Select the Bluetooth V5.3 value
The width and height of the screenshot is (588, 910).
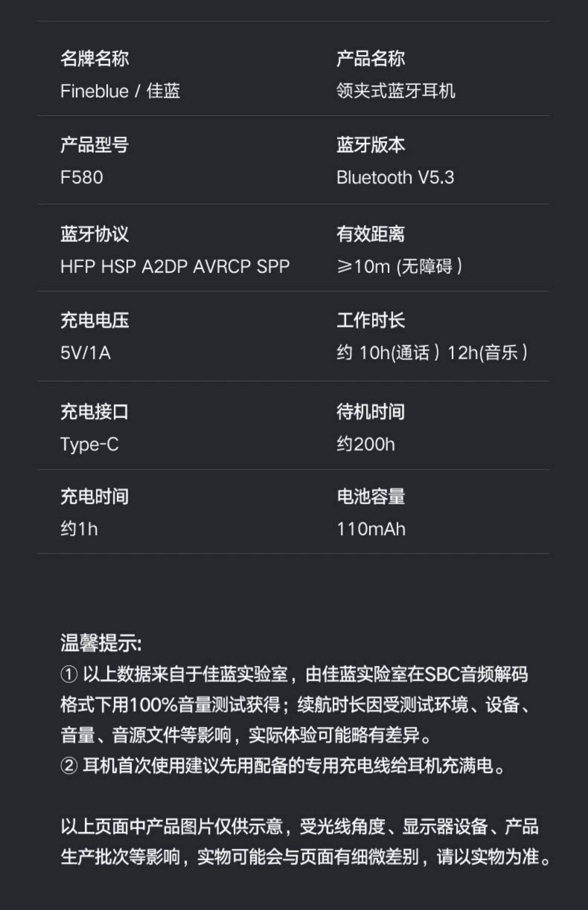pos(395,178)
